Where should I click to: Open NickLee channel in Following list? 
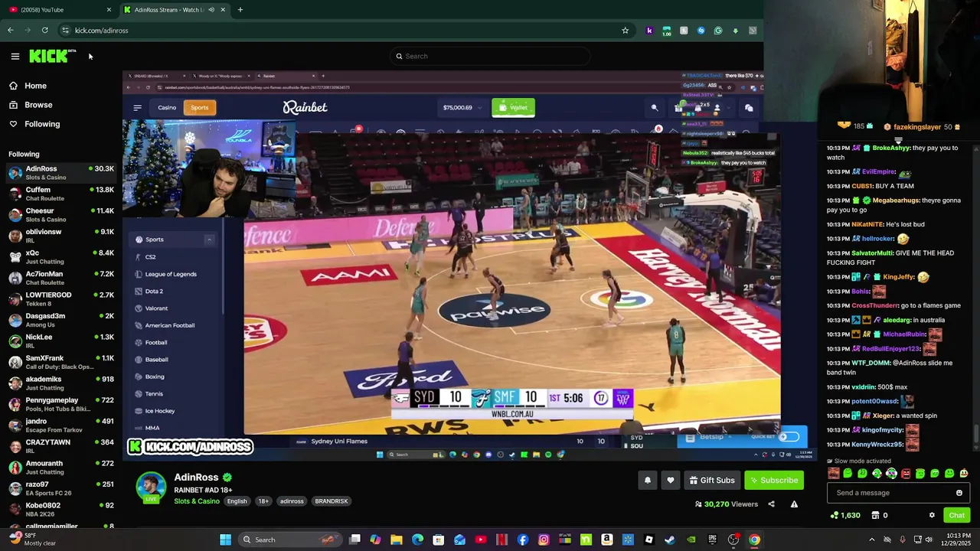click(x=61, y=341)
